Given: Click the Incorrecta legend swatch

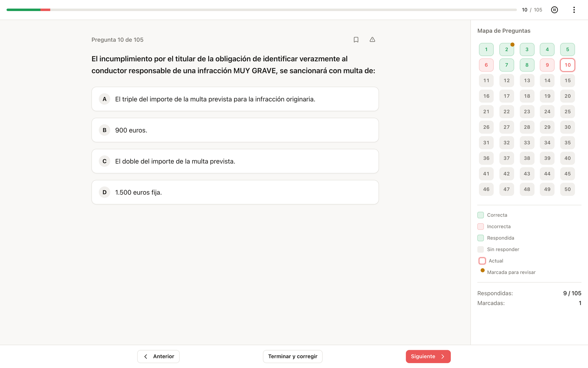Looking at the screenshot, I should (481, 227).
